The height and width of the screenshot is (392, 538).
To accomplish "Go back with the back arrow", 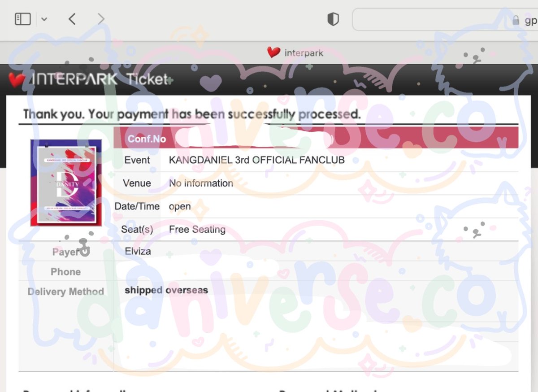I will [72, 19].
